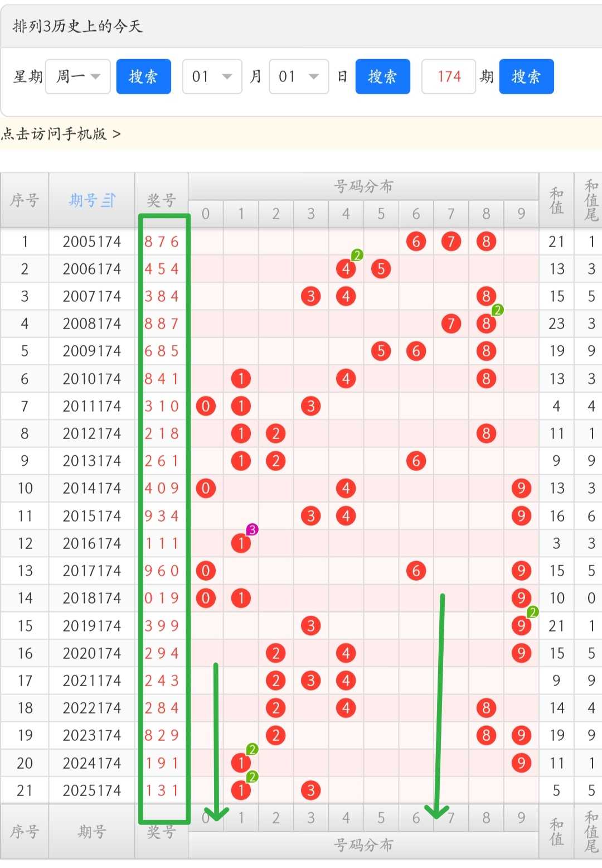The height and width of the screenshot is (868, 602).
Task: Open the weekday dropdown showing 周一
Action: click(78, 76)
